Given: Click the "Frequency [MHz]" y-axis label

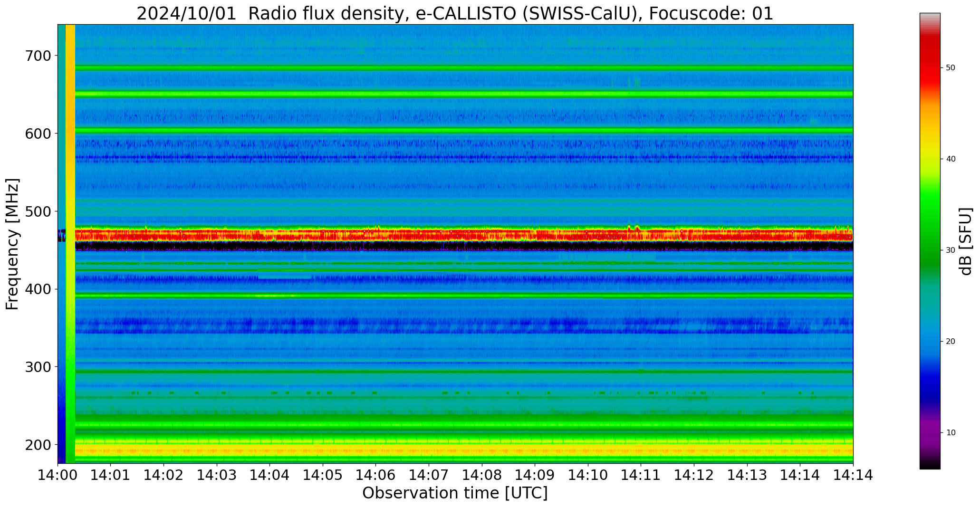Looking at the screenshot, I should click(x=12, y=244).
